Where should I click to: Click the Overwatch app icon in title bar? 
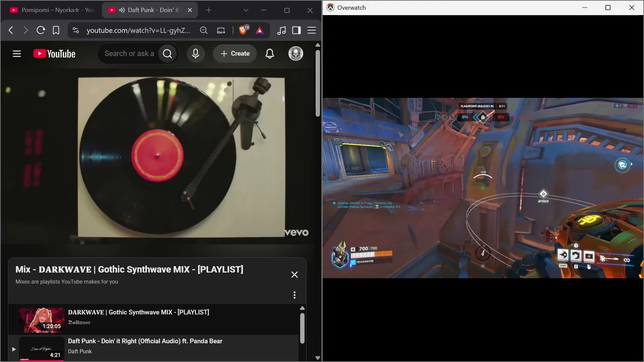point(330,8)
